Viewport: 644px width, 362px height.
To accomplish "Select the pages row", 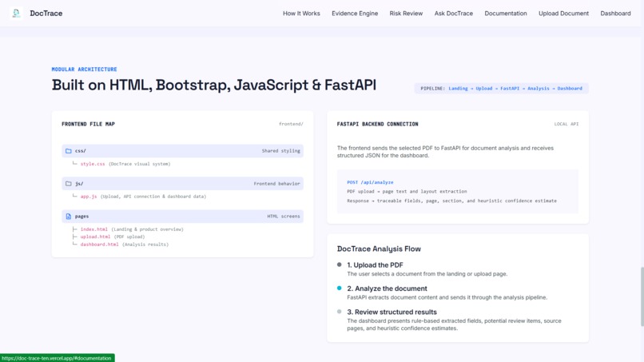I will 182,216.
